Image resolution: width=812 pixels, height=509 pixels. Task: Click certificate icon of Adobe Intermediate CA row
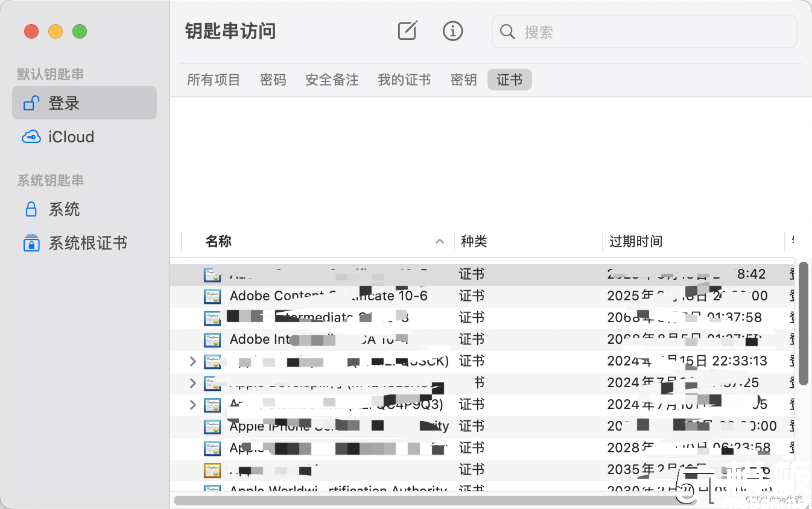pos(212,340)
